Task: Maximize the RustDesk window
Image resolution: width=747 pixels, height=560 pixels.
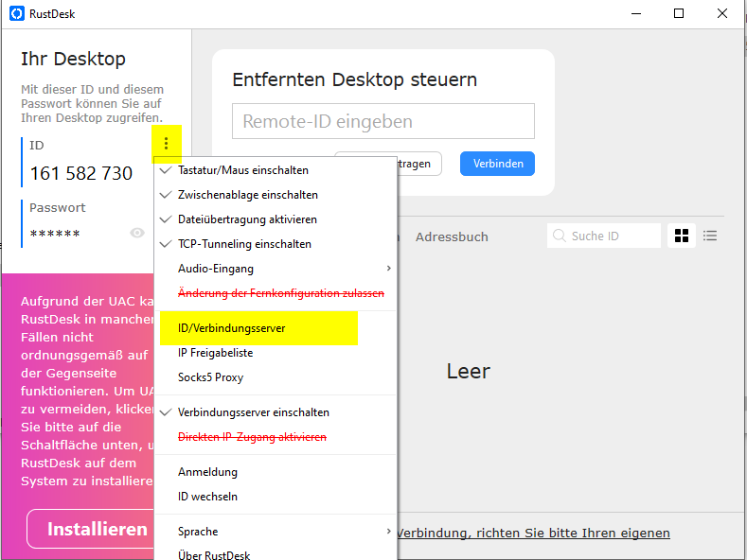Action: pyautogui.click(x=679, y=14)
